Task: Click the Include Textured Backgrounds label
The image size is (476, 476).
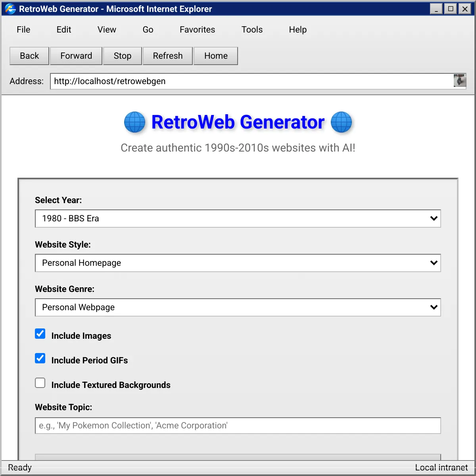Action: (111, 385)
